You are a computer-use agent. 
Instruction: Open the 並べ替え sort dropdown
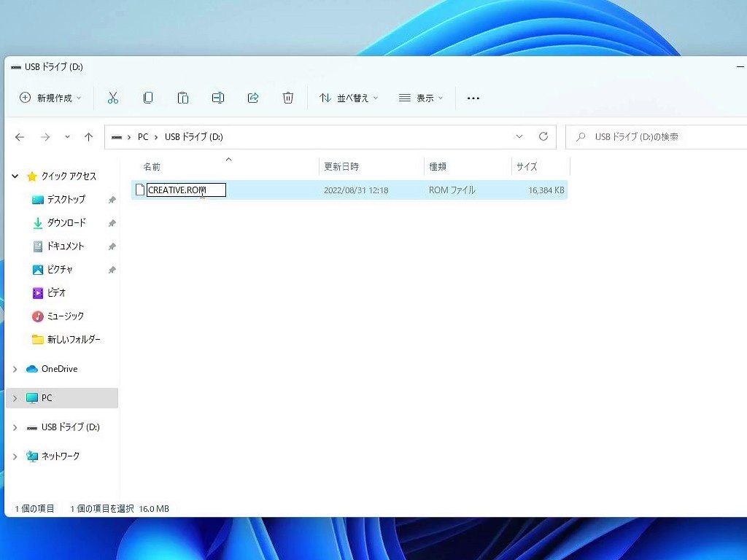tap(349, 98)
